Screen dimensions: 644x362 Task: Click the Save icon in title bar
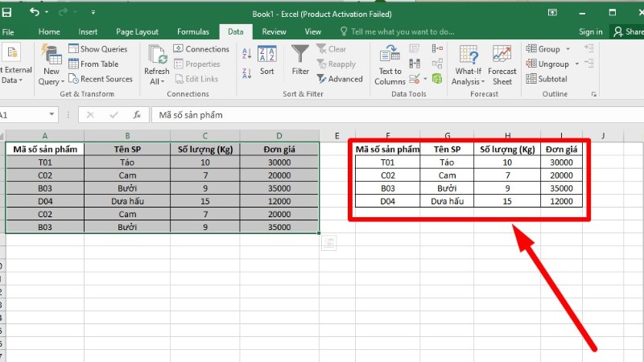[9, 12]
